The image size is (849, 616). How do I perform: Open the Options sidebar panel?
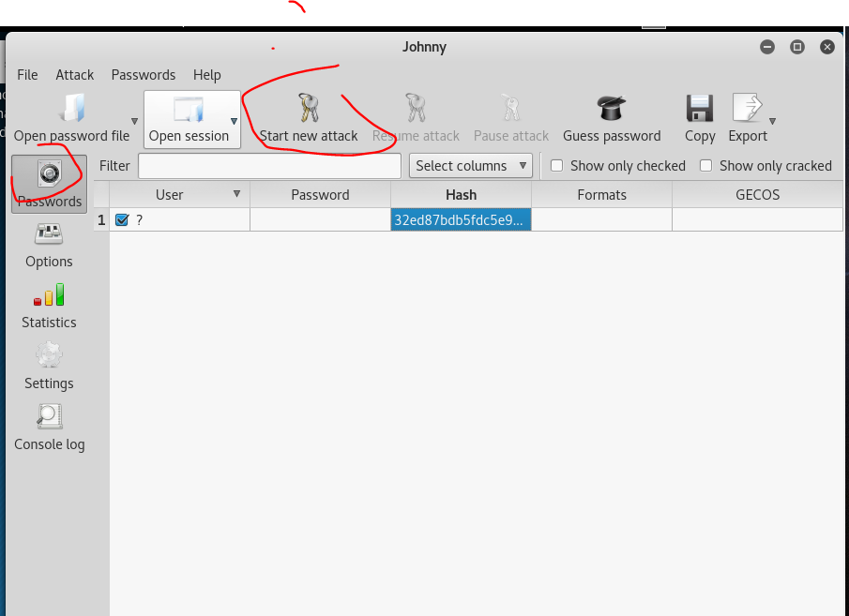tap(49, 246)
